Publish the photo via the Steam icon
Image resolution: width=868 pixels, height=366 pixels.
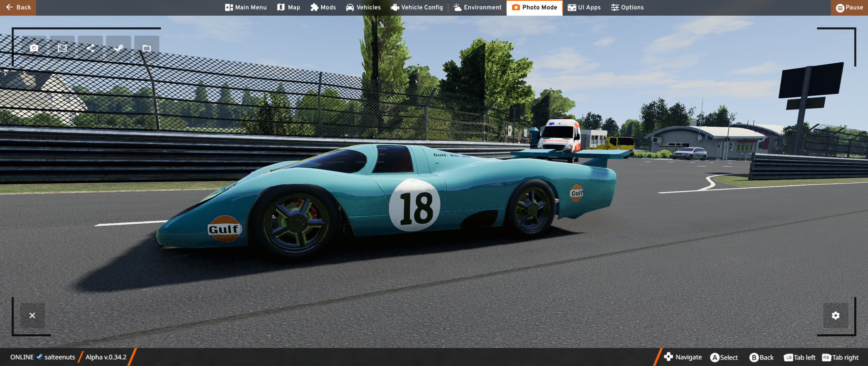pos(118,48)
